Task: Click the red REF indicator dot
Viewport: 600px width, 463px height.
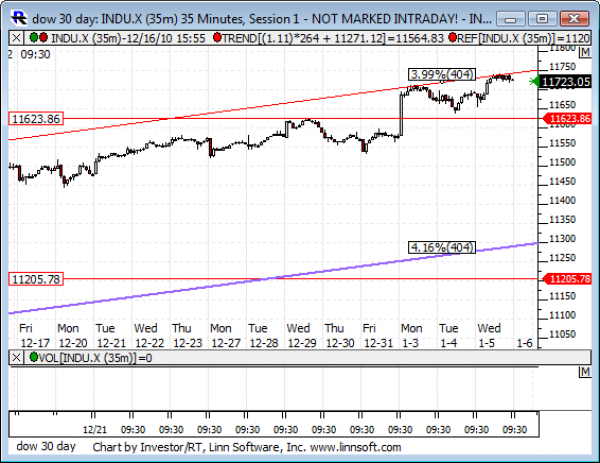Action: pyautogui.click(x=453, y=37)
